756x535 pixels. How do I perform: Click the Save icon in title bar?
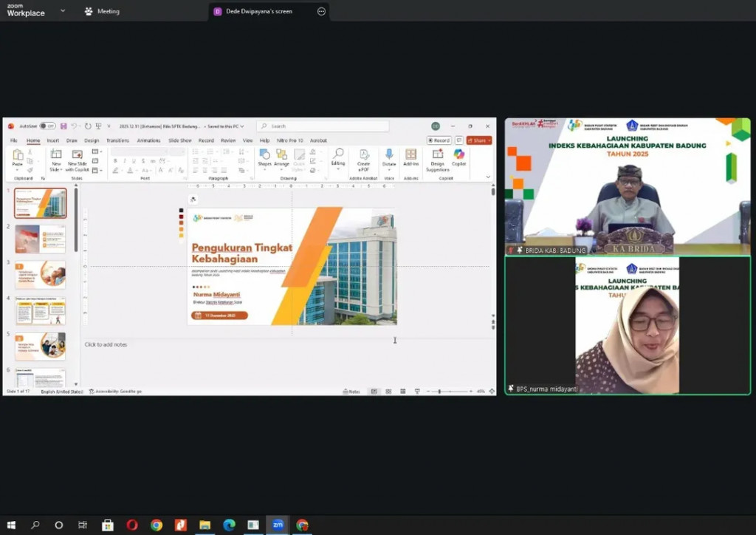(63, 126)
